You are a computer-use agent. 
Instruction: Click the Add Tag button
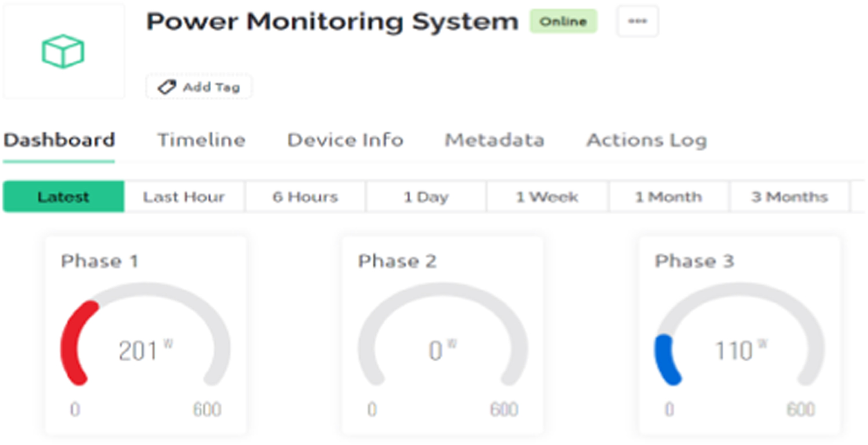pyautogui.click(x=198, y=87)
